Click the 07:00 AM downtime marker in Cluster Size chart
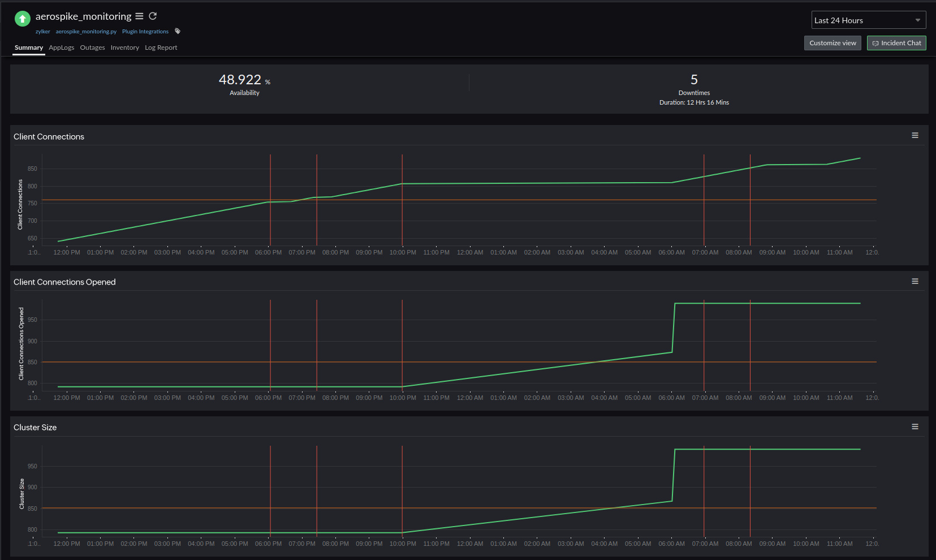 [x=704, y=491]
